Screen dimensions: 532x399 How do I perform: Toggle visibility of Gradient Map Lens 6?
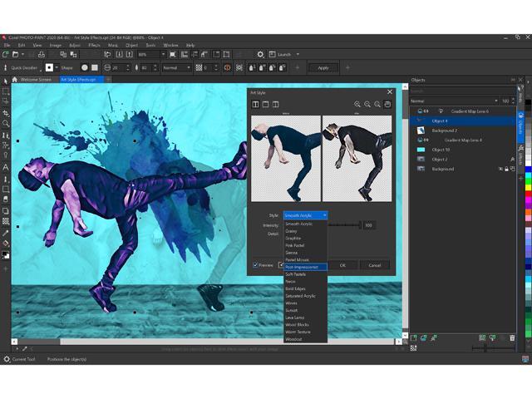click(x=421, y=111)
